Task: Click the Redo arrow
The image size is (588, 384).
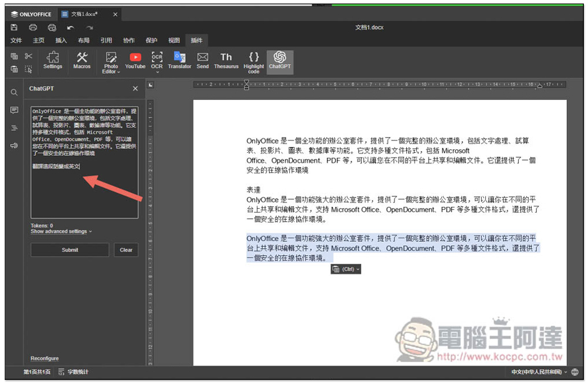Action: point(89,28)
